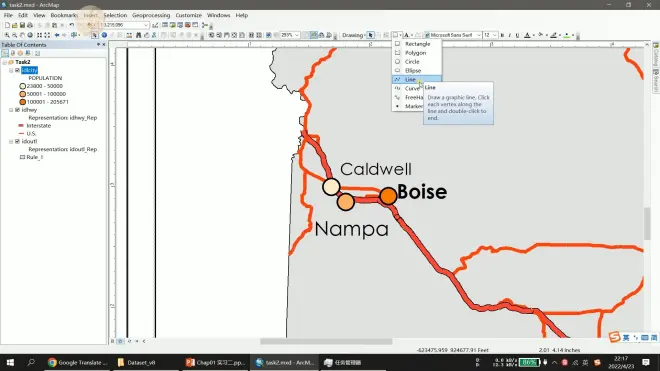Viewport: 660px width, 371px height.
Task: Toggle the idhwy layer visibility checkbox
Action: pyautogui.click(x=17, y=110)
